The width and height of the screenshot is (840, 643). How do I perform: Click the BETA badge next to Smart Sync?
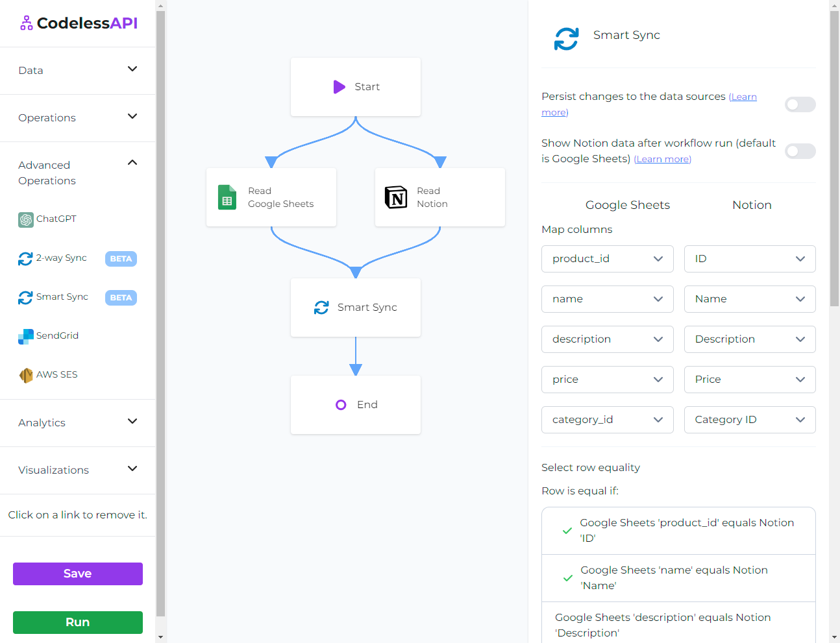coord(121,298)
